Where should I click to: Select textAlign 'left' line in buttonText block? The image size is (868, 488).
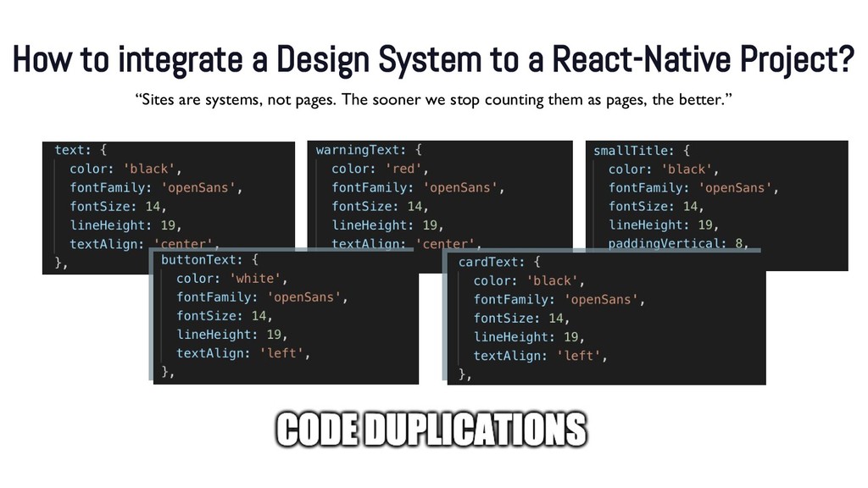tap(243, 353)
